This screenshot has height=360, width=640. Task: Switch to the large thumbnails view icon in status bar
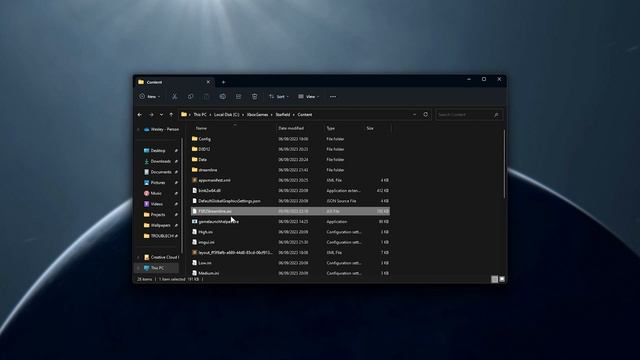click(x=502, y=279)
